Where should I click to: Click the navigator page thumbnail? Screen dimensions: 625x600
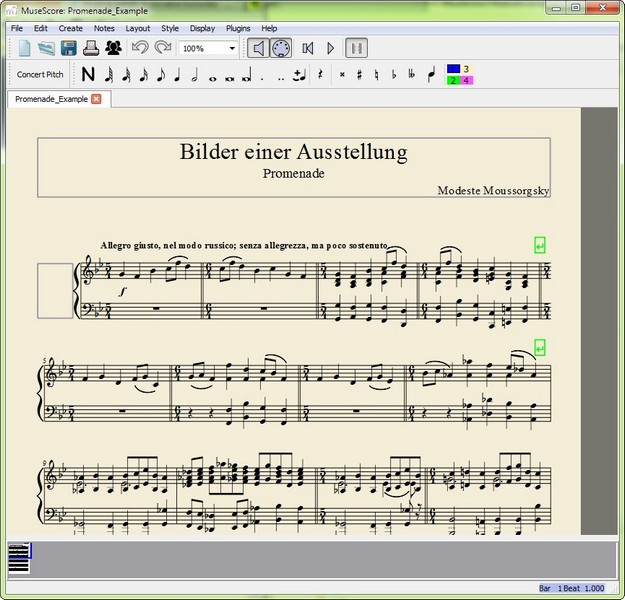click(x=19, y=558)
